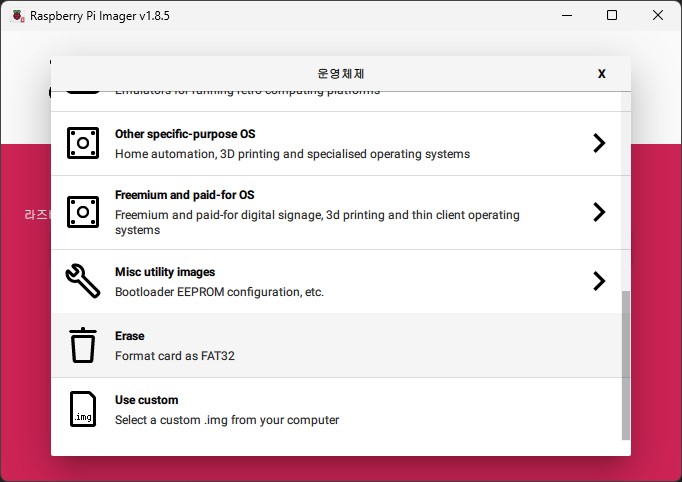Pick the Freemium and paid-for OS heading

click(x=177, y=195)
